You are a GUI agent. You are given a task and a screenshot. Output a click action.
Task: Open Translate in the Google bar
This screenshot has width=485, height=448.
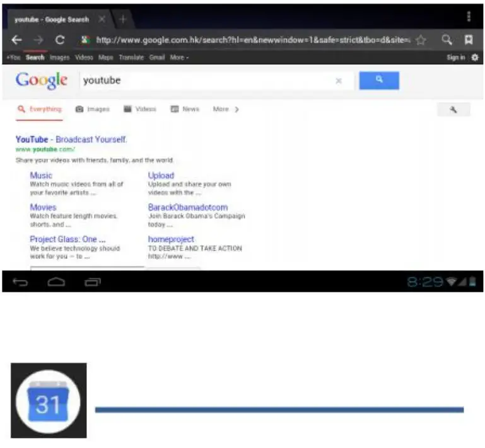click(131, 57)
